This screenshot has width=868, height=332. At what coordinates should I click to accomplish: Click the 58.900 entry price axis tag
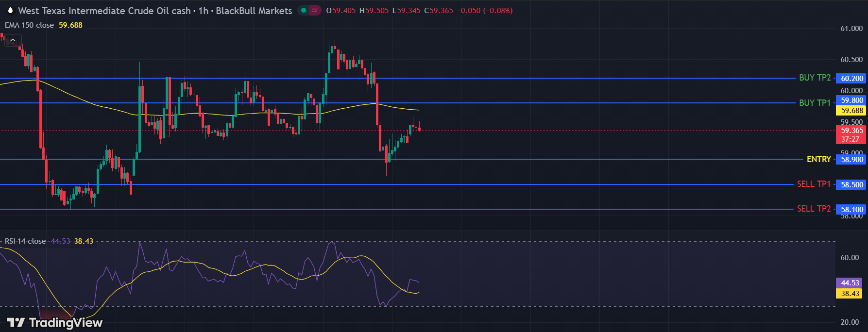(851, 160)
